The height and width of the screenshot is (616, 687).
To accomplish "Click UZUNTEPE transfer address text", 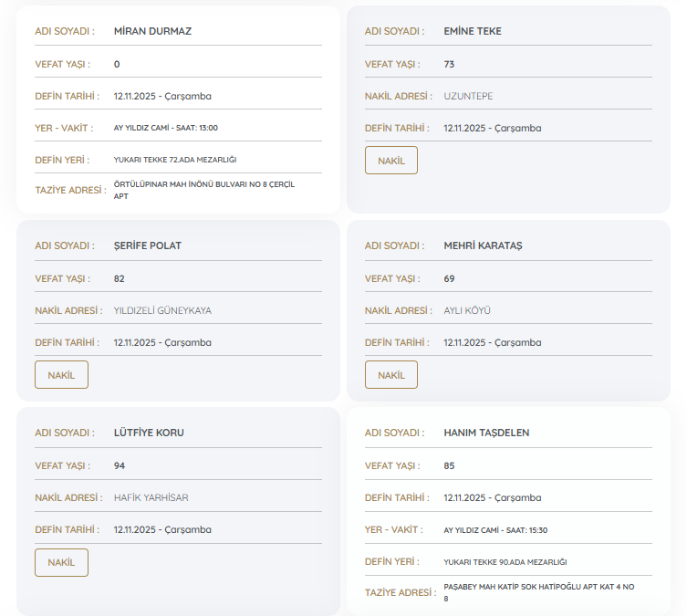I will [468, 96].
